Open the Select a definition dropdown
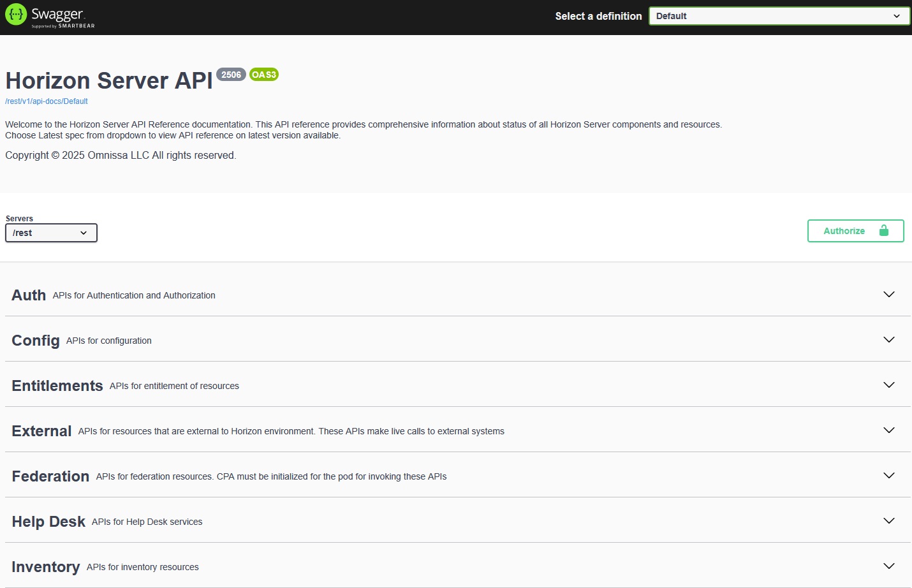The width and height of the screenshot is (912, 588). tap(779, 16)
